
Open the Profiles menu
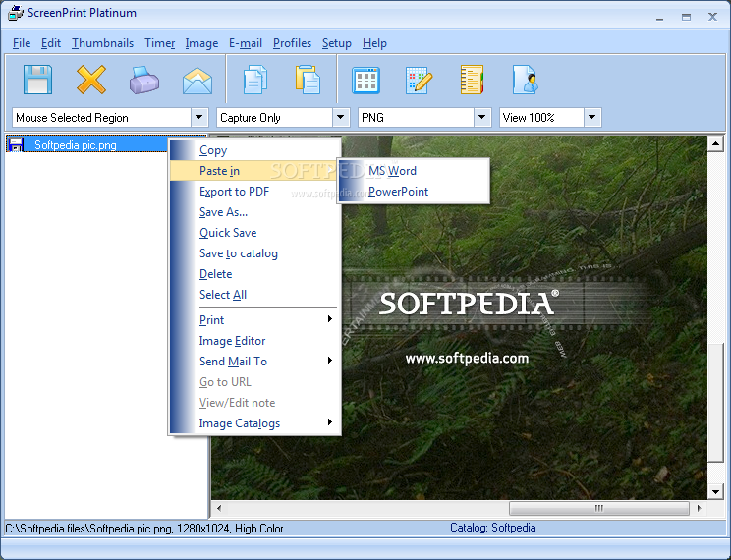coord(292,43)
